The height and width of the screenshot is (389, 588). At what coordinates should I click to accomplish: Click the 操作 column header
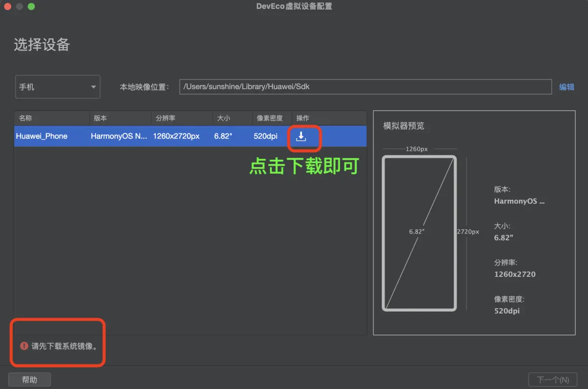tap(329, 118)
